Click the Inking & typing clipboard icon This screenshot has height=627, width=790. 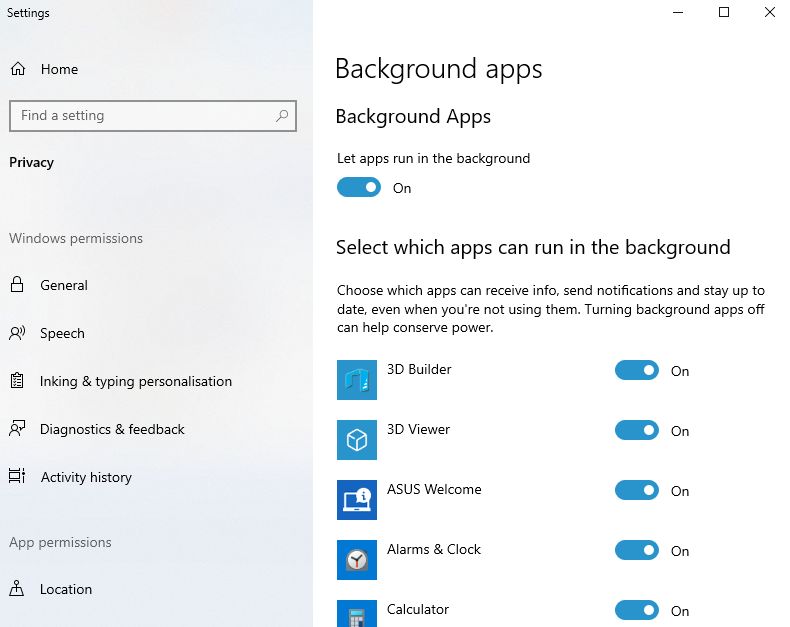[x=17, y=381]
